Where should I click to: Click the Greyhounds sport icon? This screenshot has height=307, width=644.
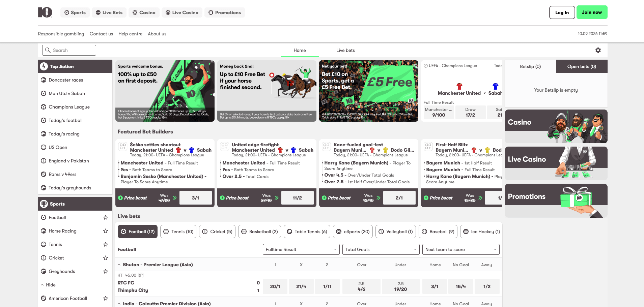44,271
